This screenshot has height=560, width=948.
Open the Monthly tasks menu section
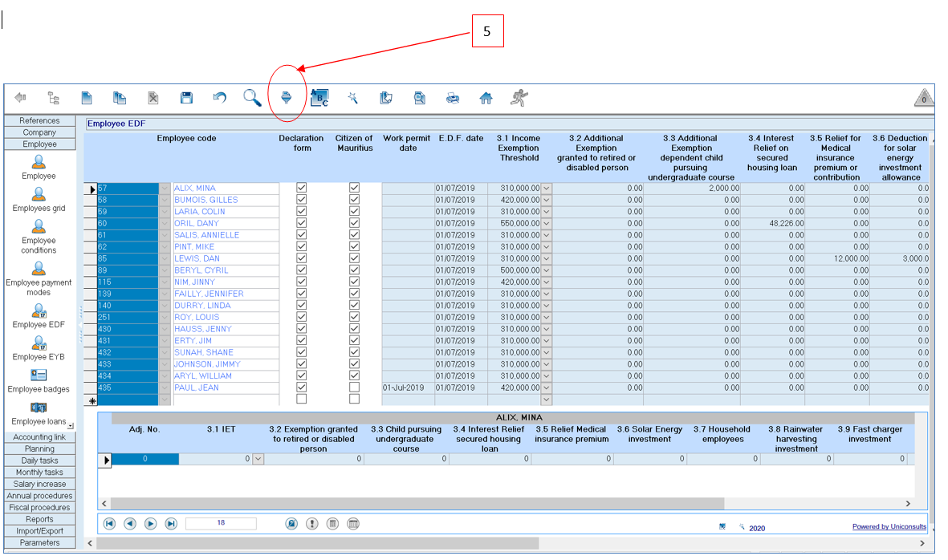pos(40,473)
